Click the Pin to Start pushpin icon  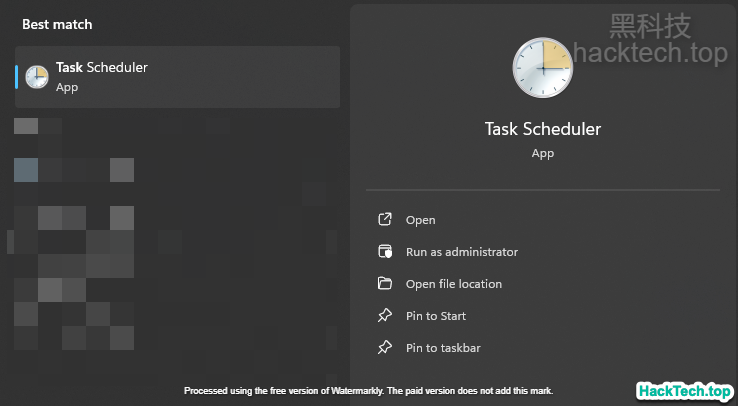[384, 316]
